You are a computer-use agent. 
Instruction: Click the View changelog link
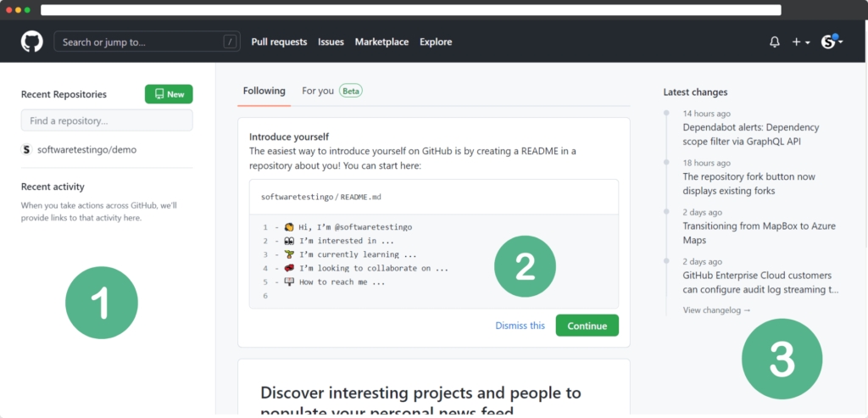[717, 310]
